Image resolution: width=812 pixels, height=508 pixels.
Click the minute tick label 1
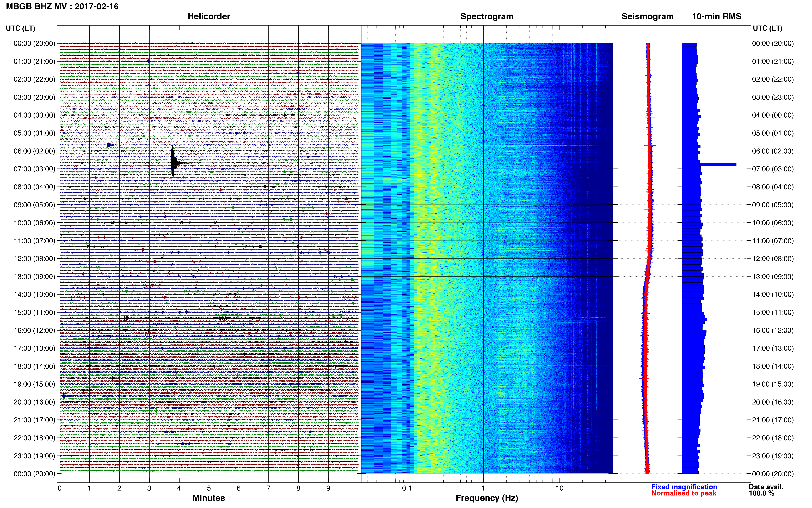[89, 488]
